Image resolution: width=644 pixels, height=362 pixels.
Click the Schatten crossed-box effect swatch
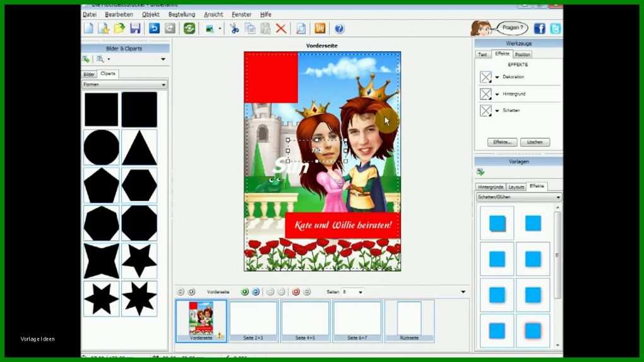(x=486, y=110)
